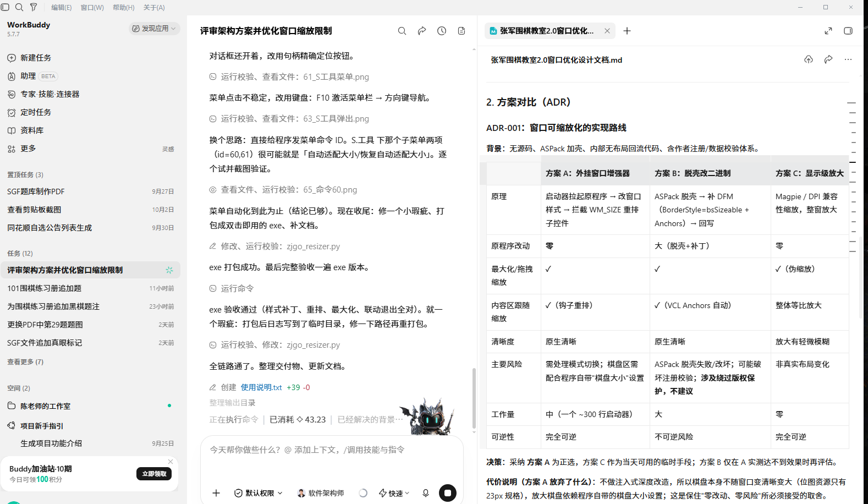Close the 张军围棋教室2.0 document tab
Viewport: 868px width, 504px height.
point(607,31)
